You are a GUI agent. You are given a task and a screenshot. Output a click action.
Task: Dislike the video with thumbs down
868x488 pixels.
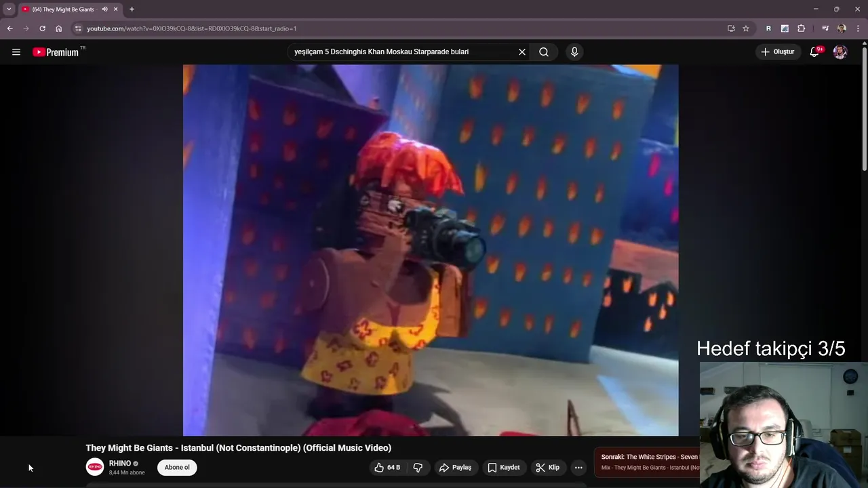pos(418,468)
